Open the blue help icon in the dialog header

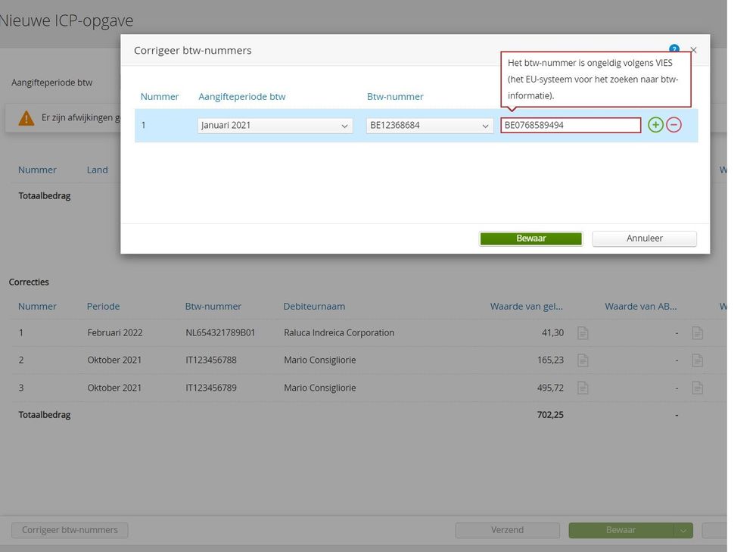tap(674, 48)
